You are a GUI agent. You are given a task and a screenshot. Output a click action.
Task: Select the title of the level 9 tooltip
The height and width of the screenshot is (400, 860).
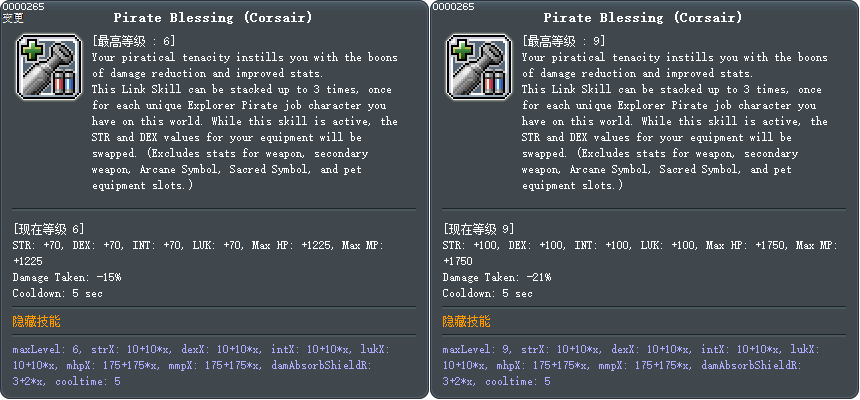[643, 18]
